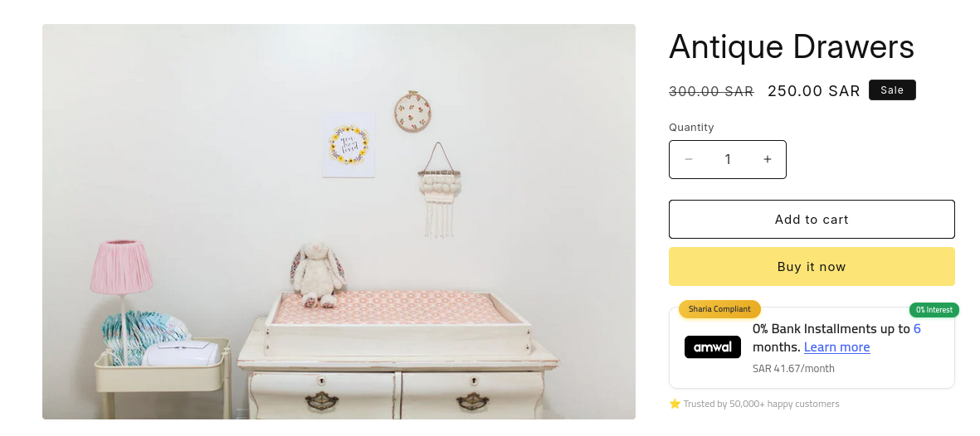980x436 pixels.
Task: Click the 250.00 SAR sale price
Action: click(814, 91)
